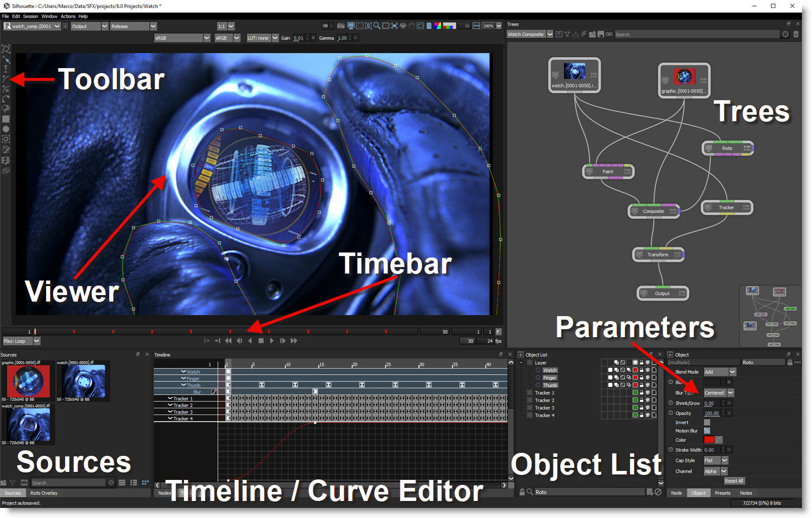
Task: Click the snapshot camera icon in viewer toolbar
Action: (x=341, y=26)
